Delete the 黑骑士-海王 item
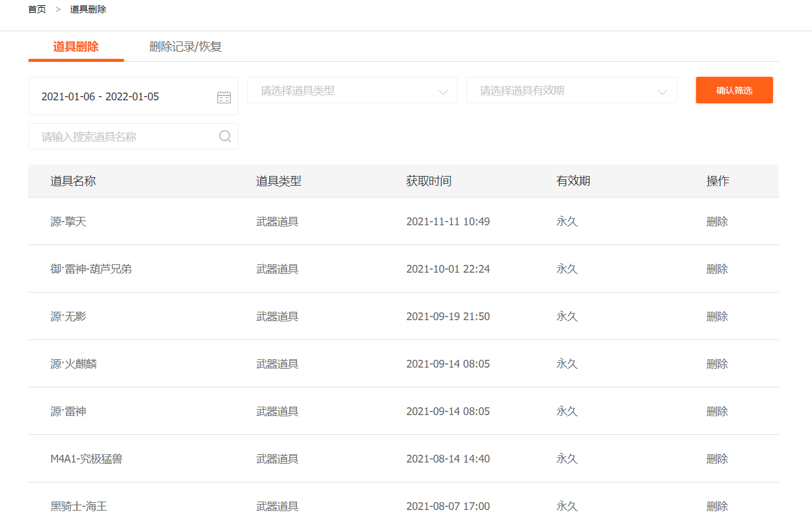The height and width of the screenshot is (513, 812). tap(717, 506)
